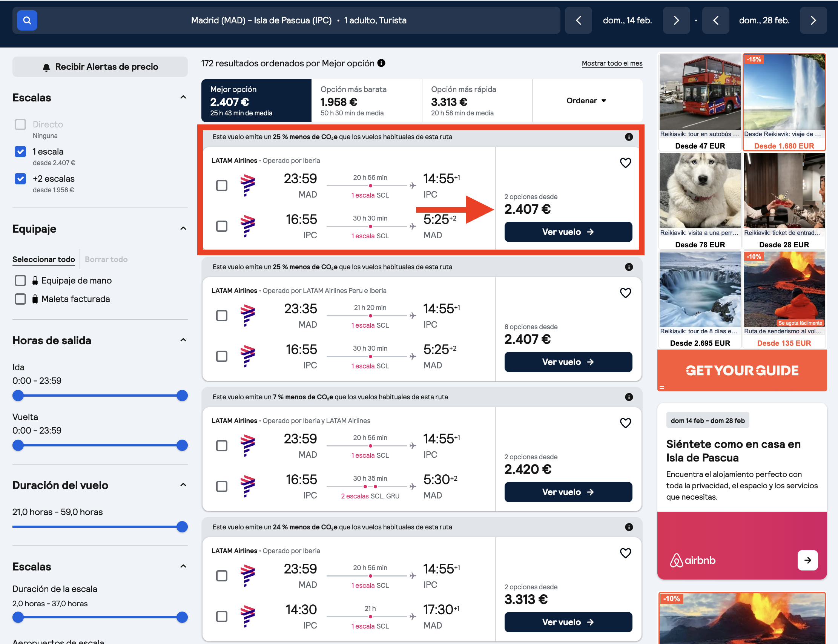Switch to 'Opción más barata' tab
838x644 pixels.
tap(367, 100)
